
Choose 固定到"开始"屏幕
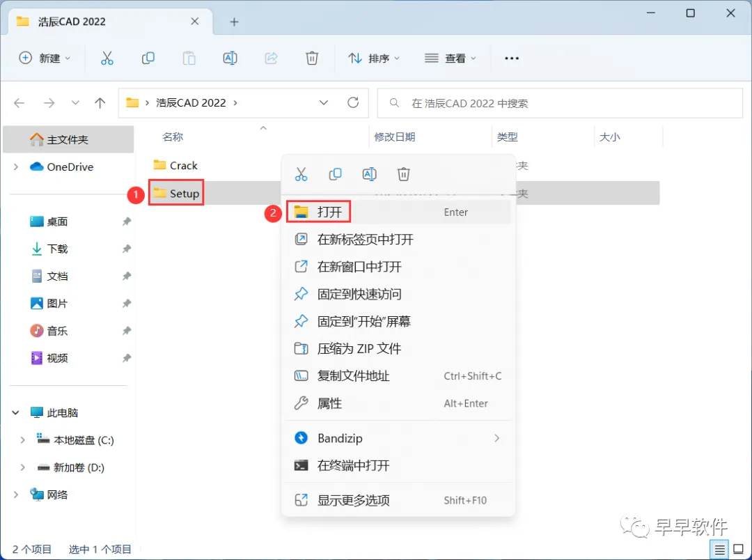[398, 322]
